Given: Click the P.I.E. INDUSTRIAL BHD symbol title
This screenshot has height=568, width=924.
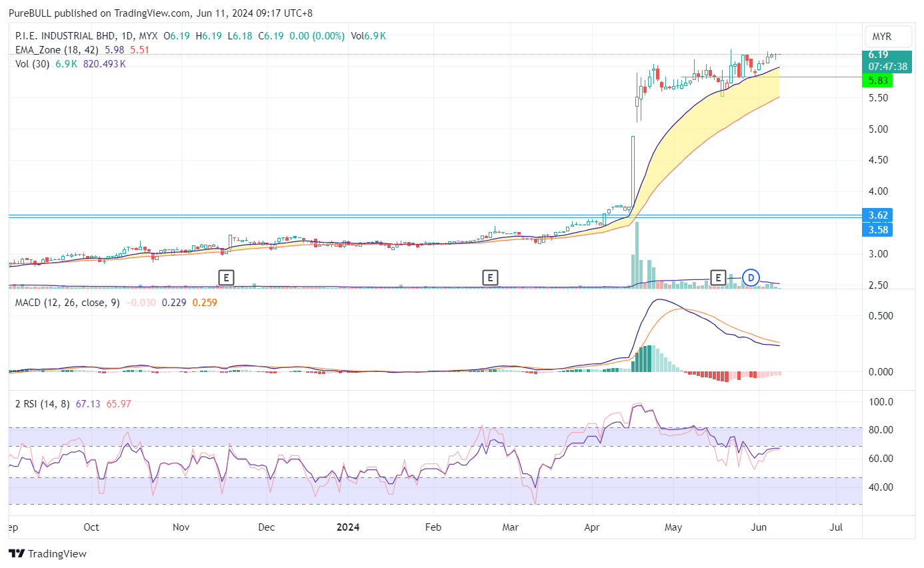Looking at the screenshot, I should (x=64, y=36).
